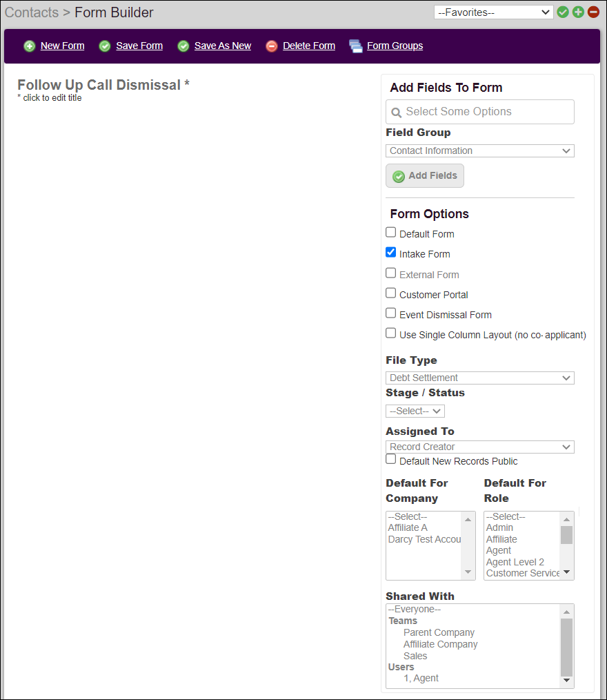Click the Delete Form red minus icon
Image resolution: width=607 pixels, height=700 pixels.
(x=272, y=46)
